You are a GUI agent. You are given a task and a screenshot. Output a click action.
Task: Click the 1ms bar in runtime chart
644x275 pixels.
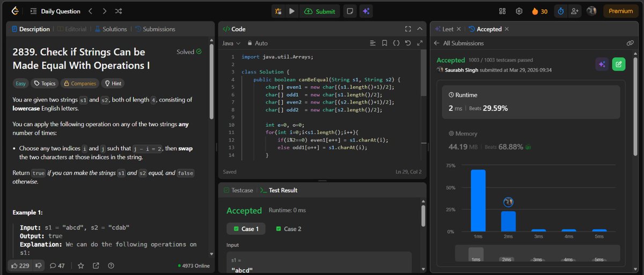click(x=478, y=200)
